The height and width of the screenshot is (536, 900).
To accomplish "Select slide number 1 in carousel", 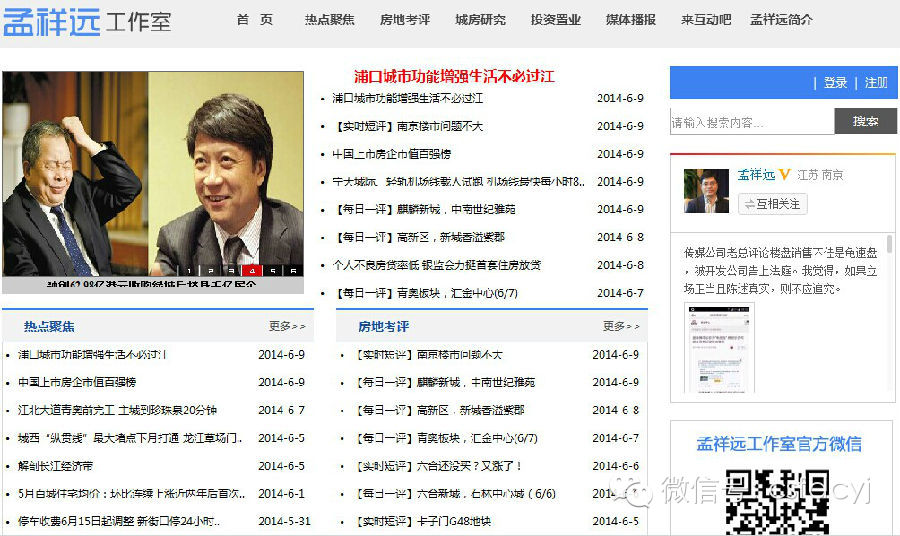I will pos(189,270).
